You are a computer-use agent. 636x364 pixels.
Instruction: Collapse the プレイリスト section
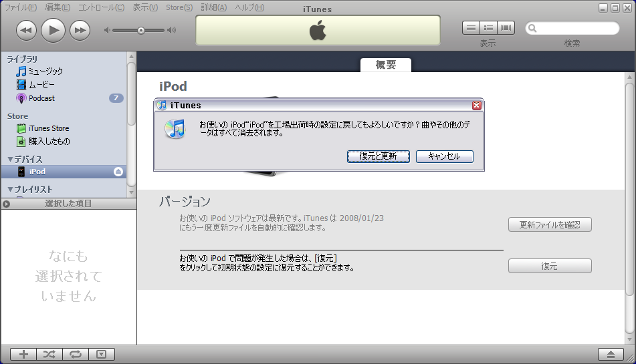pos(10,190)
